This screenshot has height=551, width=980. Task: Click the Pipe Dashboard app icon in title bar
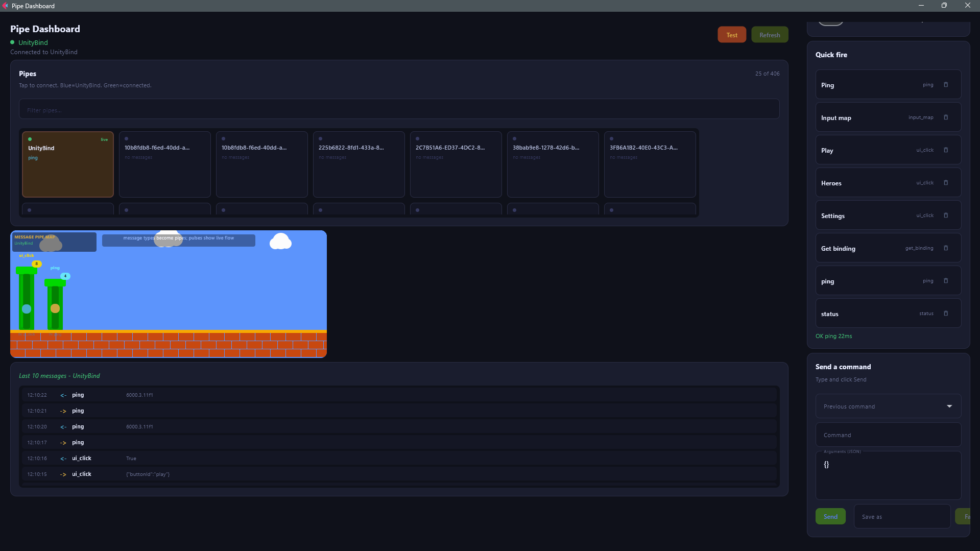[x=5, y=6]
